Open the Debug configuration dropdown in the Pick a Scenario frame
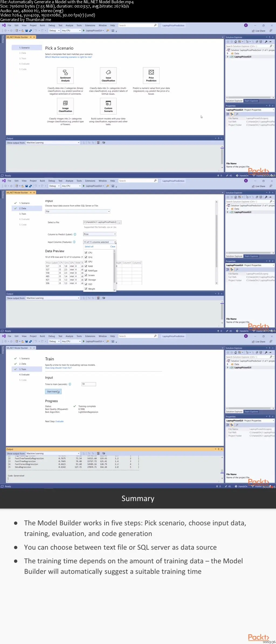Image resolution: width=276 pixels, height=644 pixels. [x=54, y=30]
